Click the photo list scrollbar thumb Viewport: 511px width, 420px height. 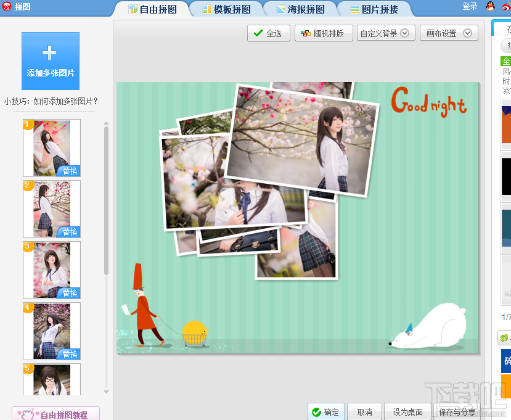pyautogui.click(x=106, y=200)
